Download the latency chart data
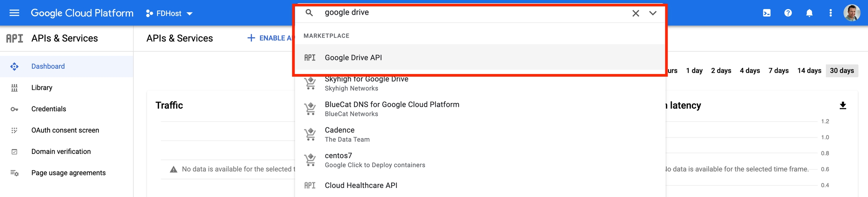 [843, 105]
